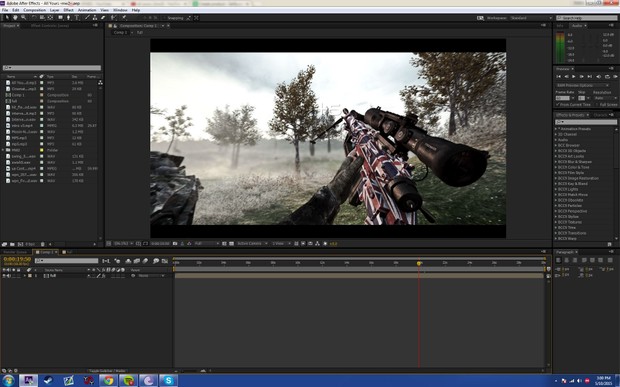This screenshot has width=620, height=387.
Task: Select the Puppet Pin tool
Action: coord(124,17)
